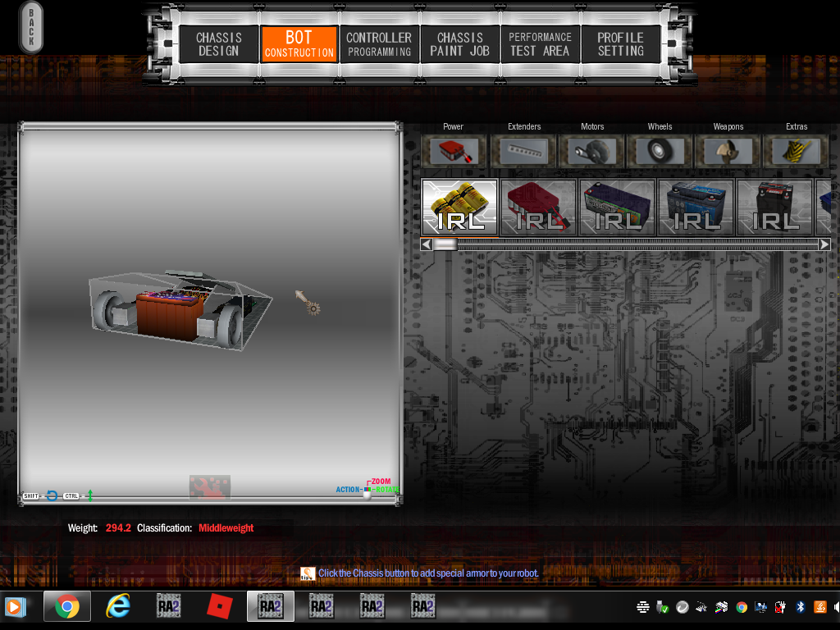Screen dimensions: 840x630
Task: Switch to the first RA2 taskbar window
Action: [x=169, y=606]
